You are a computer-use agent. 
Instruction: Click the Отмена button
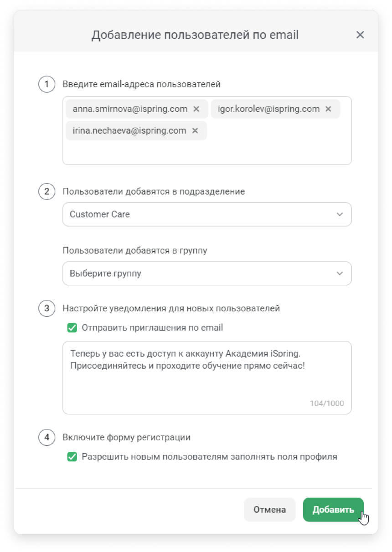[x=270, y=510]
